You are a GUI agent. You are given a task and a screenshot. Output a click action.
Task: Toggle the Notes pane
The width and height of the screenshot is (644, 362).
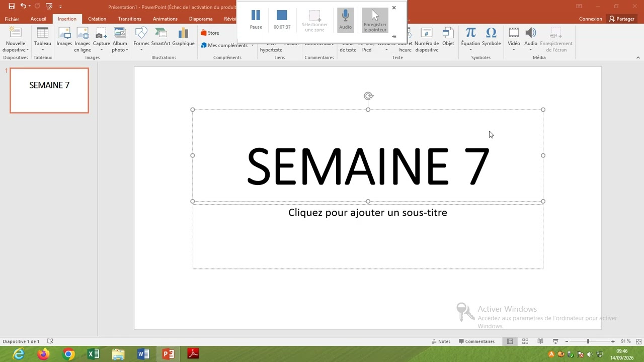(441, 341)
